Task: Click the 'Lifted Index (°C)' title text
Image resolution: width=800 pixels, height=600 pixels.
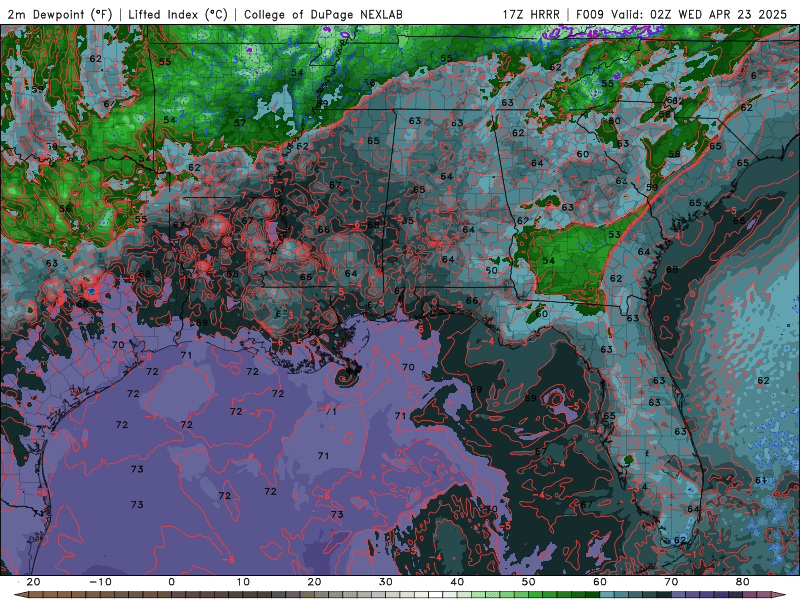Action: [x=178, y=14]
